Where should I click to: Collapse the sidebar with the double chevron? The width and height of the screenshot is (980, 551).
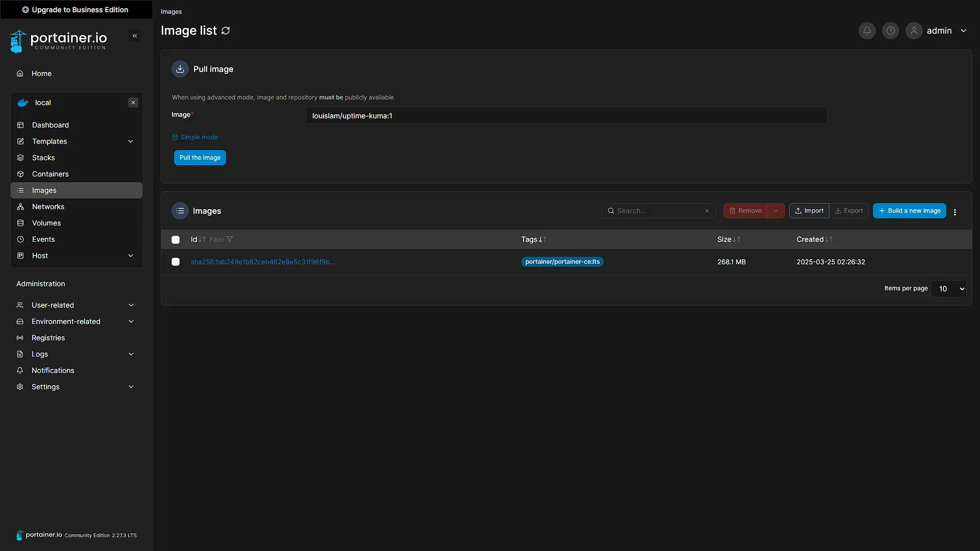[x=135, y=36]
